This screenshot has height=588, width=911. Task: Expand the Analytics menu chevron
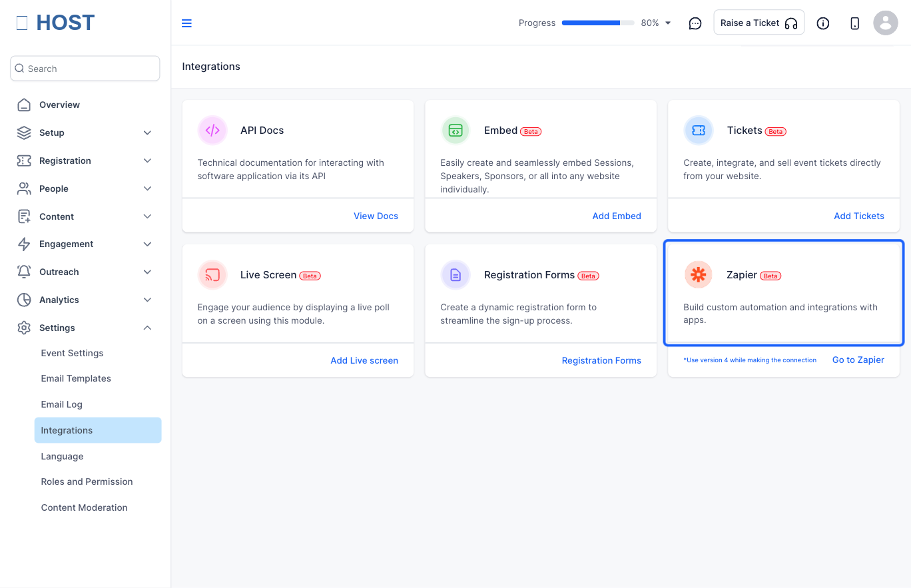click(x=148, y=300)
